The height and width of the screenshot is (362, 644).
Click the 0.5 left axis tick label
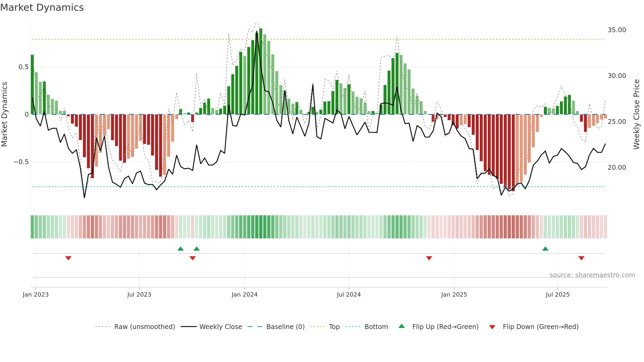pos(24,67)
